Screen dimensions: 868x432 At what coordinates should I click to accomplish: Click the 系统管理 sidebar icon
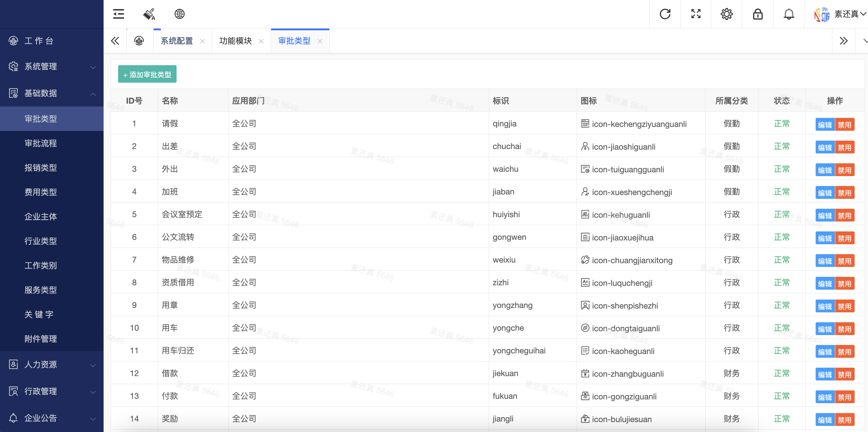click(x=13, y=66)
